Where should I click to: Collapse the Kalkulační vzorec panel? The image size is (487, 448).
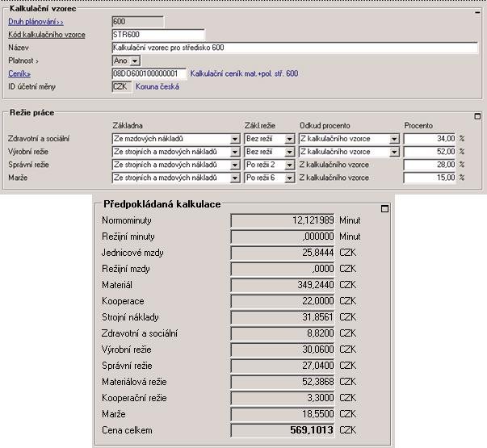pos(477,12)
